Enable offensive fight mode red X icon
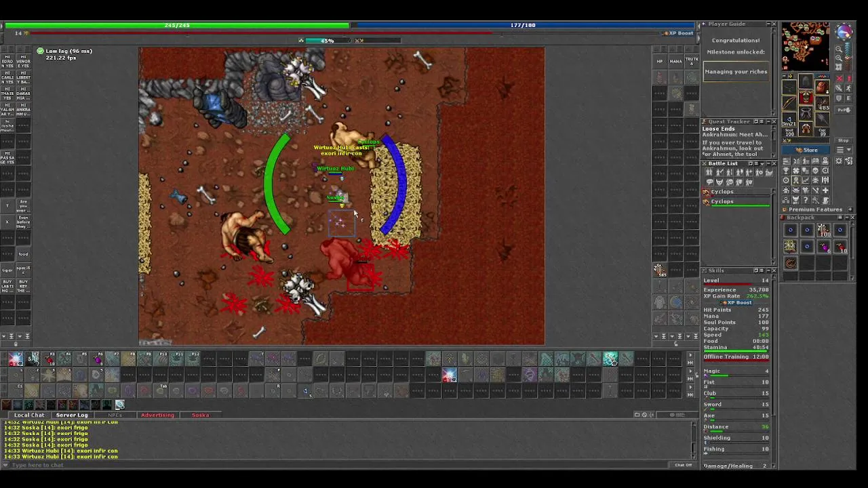The height and width of the screenshot is (488, 868). [x=839, y=79]
